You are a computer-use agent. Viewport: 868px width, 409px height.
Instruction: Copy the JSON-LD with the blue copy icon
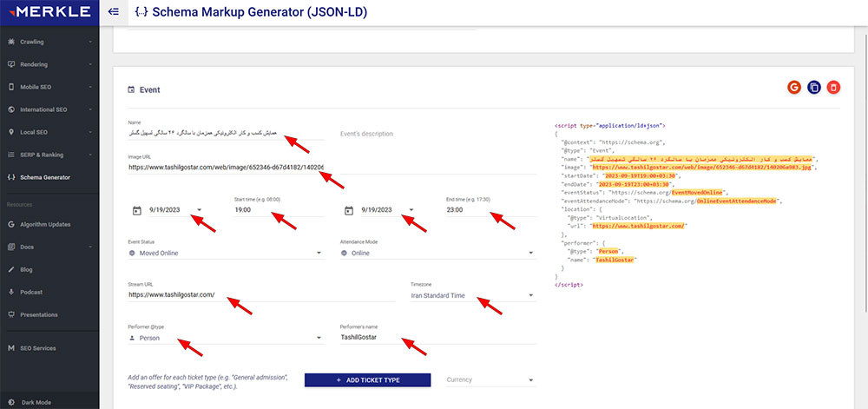(814, 87)
